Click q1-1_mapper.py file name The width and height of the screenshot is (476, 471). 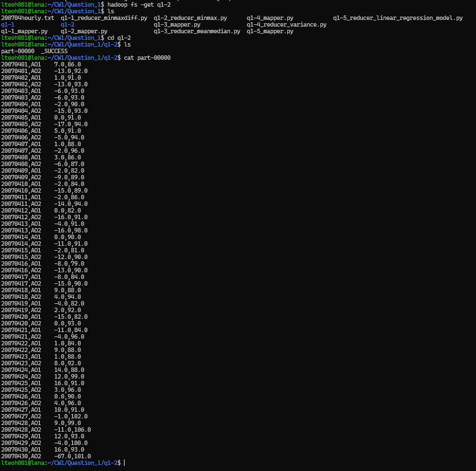24,31
